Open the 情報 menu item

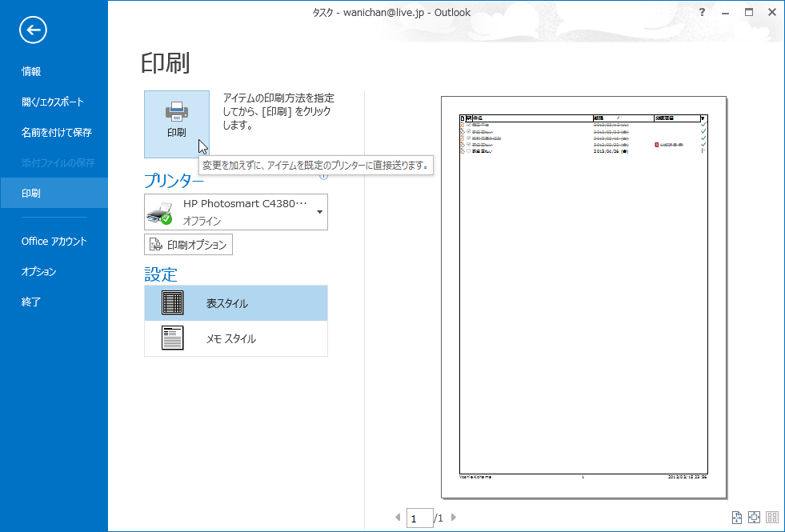click(31, 71)
